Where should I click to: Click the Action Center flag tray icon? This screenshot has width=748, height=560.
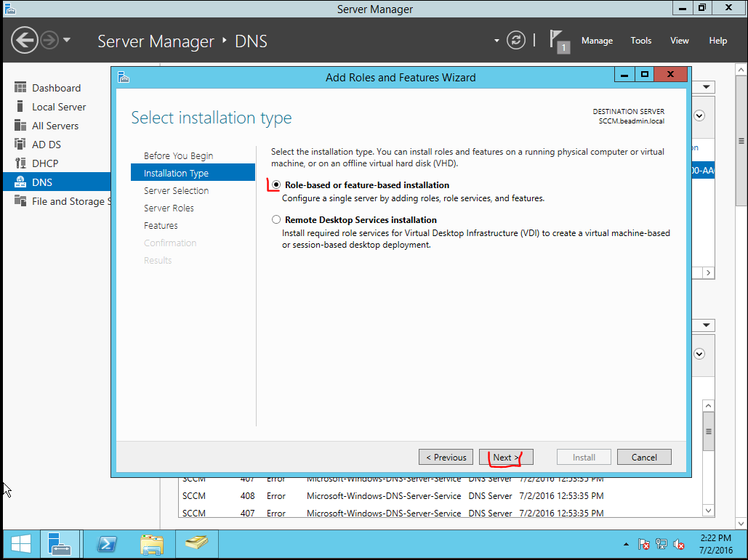pyautogui.click(x=643, y=544)
